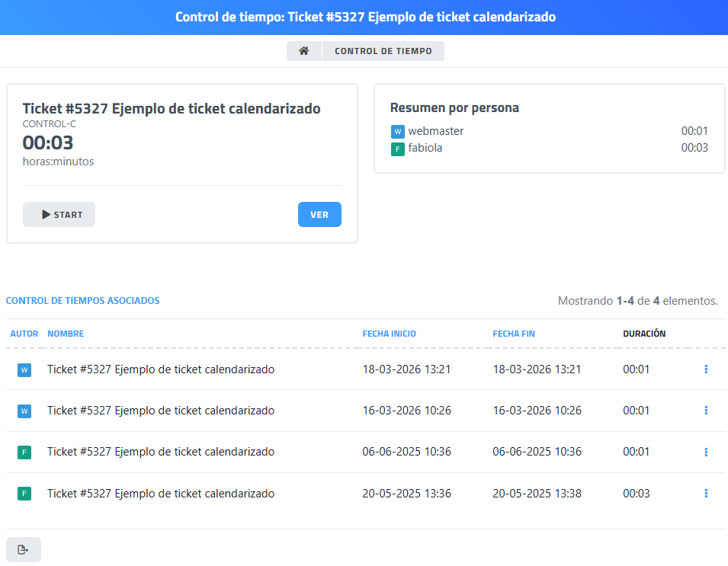Open options menu for 06-06-2025 entry
The height and width of the screenshot is (566, 728).
point(706,452)
